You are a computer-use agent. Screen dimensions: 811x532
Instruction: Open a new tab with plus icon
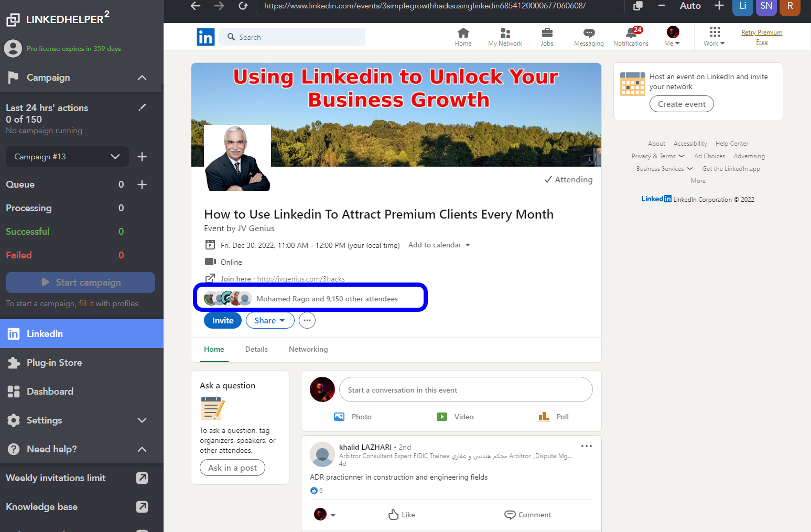719,6
